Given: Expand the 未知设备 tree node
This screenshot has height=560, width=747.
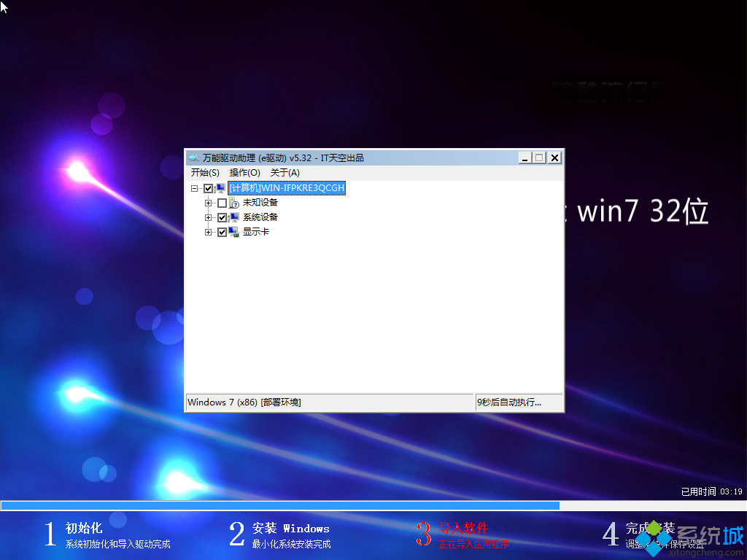Looking at the screenshot, I should (208, 203).
